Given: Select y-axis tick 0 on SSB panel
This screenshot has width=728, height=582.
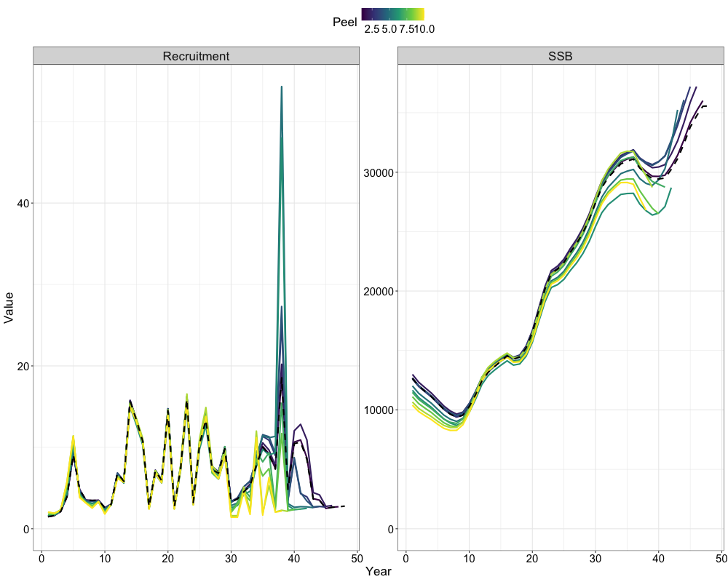Looking at the screenshot, I should 391,529.
